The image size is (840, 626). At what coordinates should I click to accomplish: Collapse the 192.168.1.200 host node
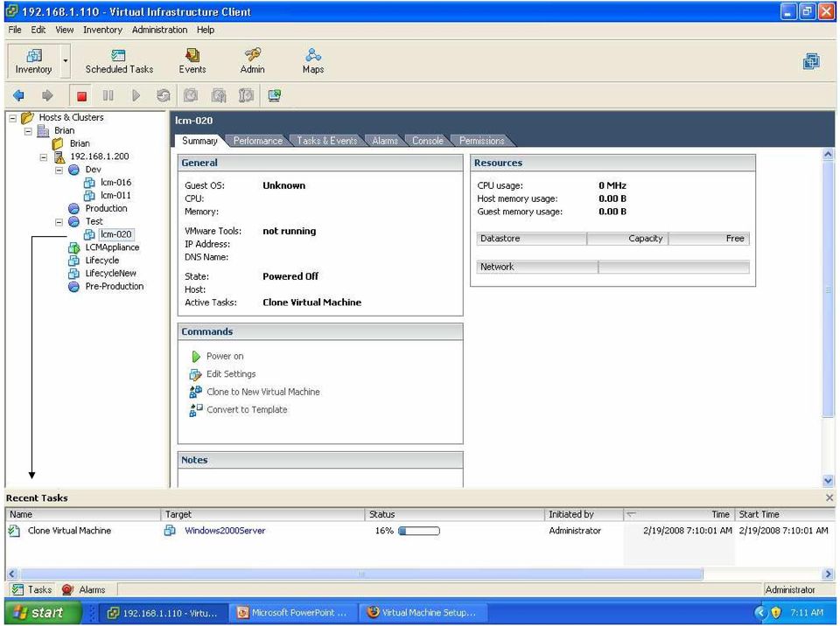[x=44, y=157]
